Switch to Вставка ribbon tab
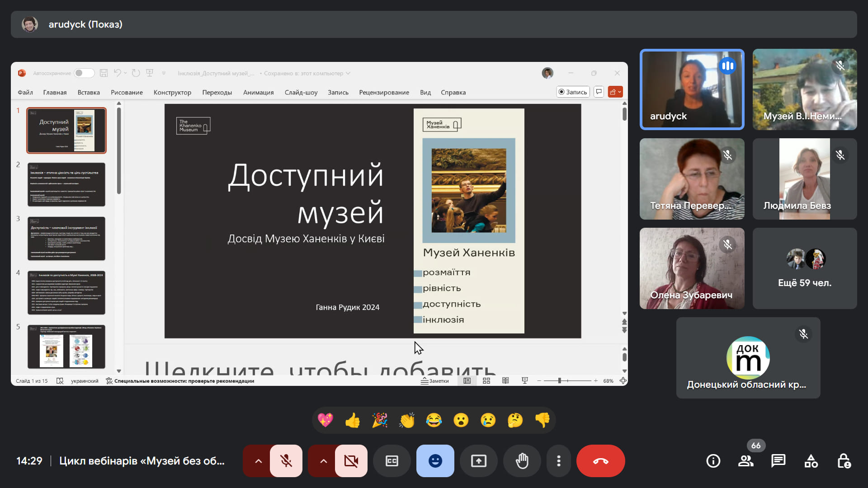Viewport: 868px width, 488px height. point(89,92)
